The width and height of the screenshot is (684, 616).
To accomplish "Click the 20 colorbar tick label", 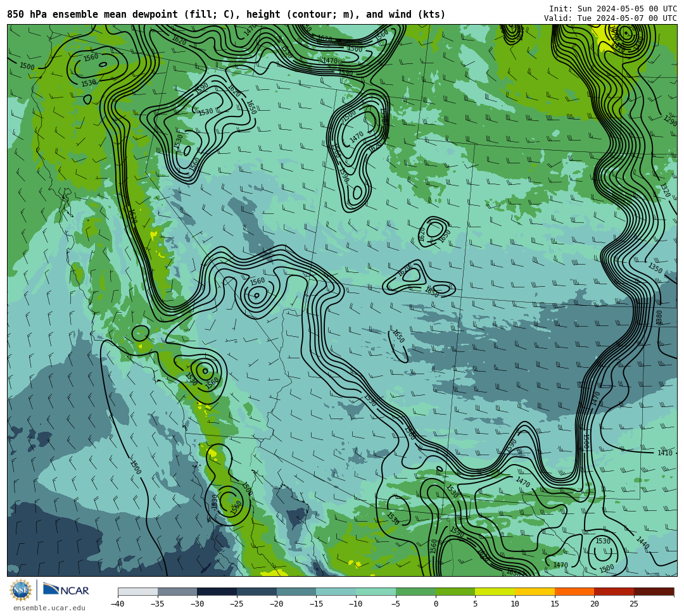I will 595,604.
